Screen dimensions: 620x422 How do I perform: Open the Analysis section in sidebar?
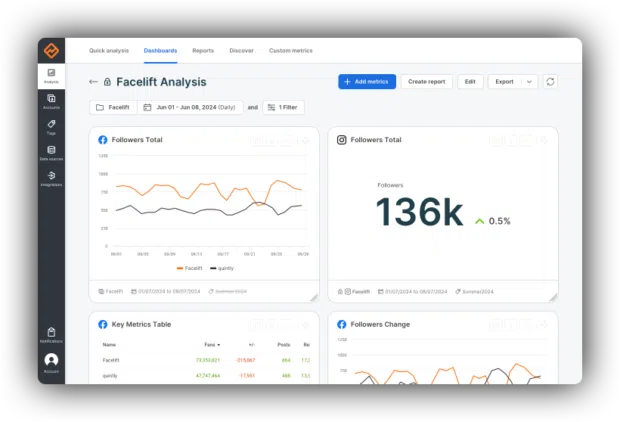click(51, 75)
